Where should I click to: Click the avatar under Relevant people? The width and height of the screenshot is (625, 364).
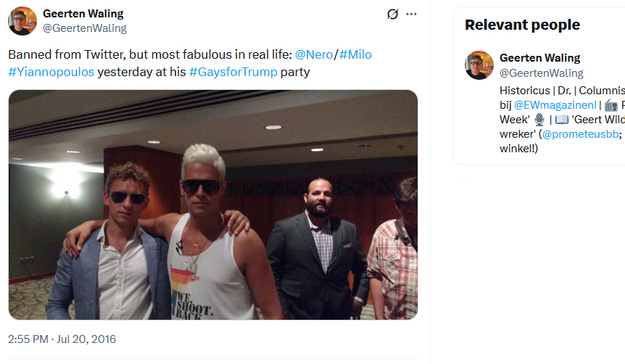479,65
